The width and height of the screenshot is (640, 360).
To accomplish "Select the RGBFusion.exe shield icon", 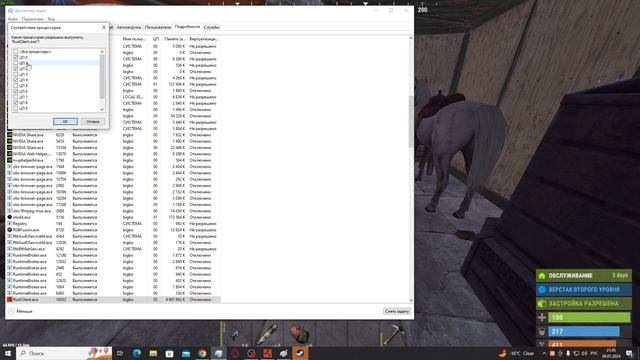I will pos(9,230).
